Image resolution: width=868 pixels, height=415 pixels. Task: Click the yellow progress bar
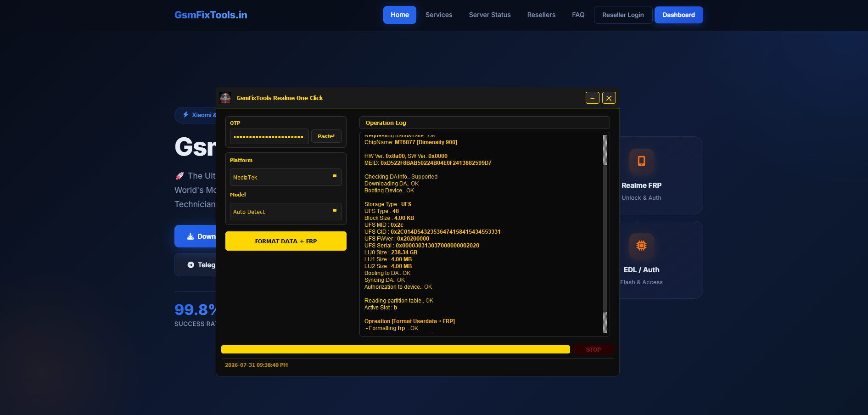pos(396,349)
